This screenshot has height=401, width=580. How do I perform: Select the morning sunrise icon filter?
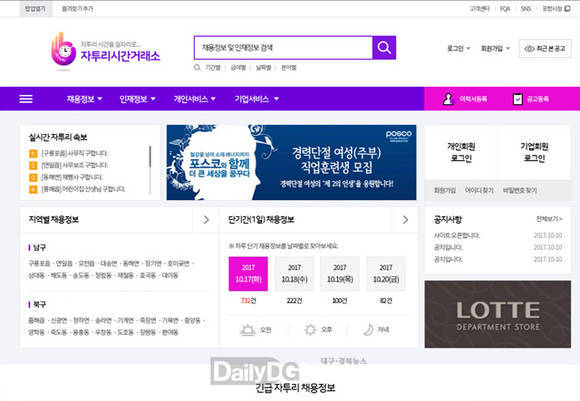247,330
